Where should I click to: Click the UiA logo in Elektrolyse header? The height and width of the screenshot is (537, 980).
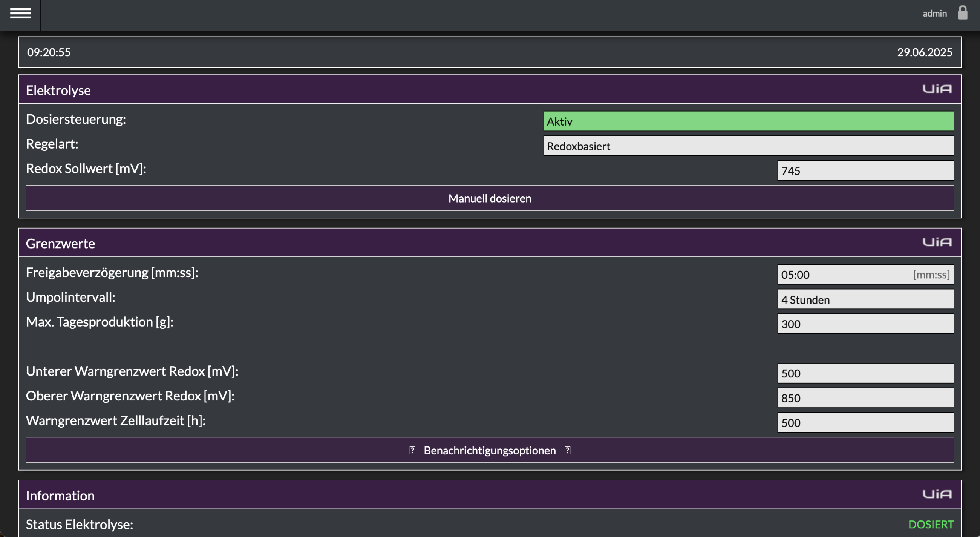tap(937, 89)
